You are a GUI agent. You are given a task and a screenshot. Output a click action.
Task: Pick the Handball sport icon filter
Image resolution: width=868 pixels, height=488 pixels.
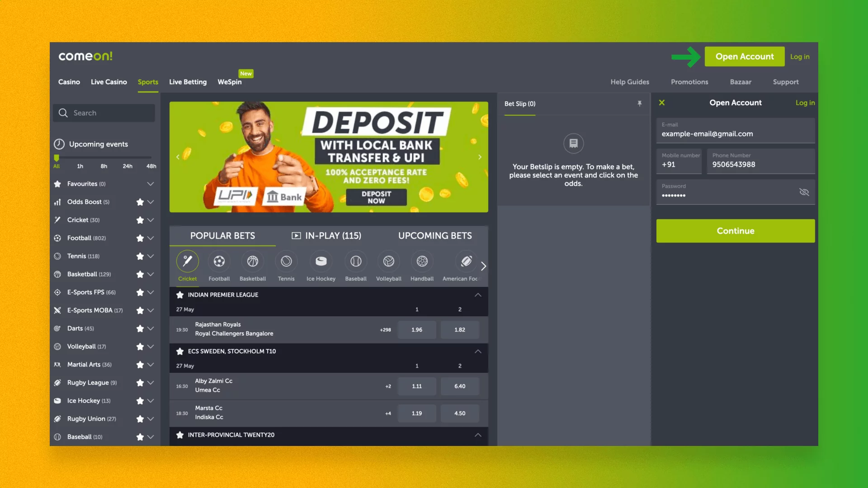[x=422, y=261]
